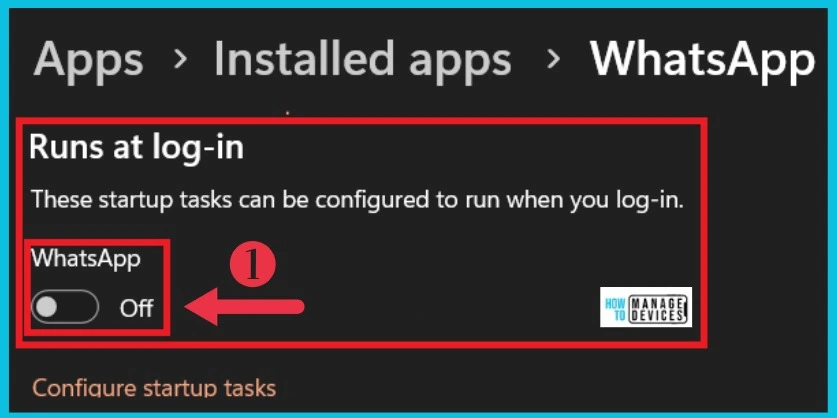Screen dimensions: 837x418
Task: Select the WhatsApp page title in breadcrumb
Action: tap(702, 59)
